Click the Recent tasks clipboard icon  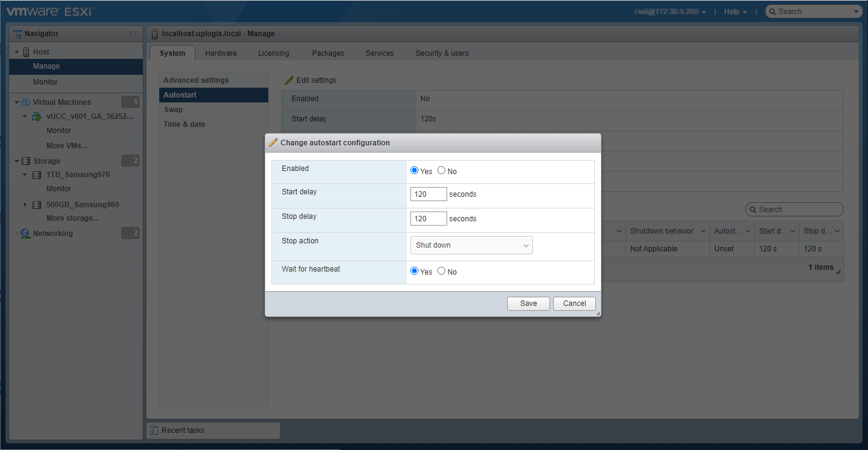coord(154,430)
